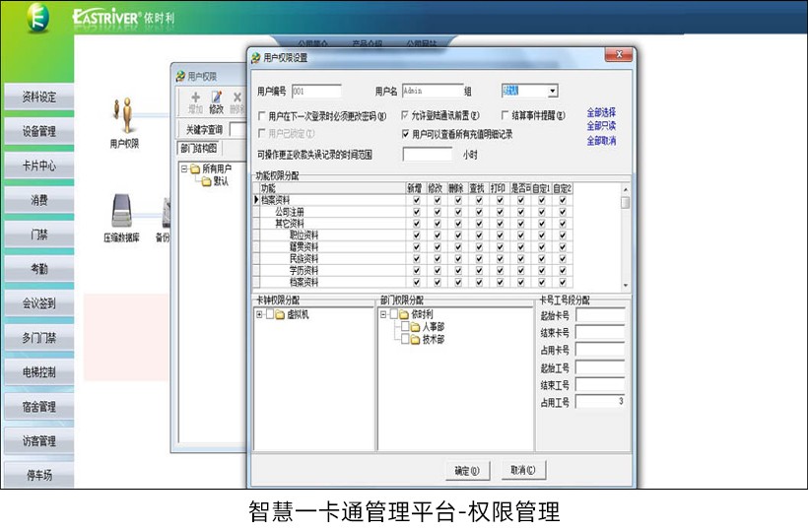Collapse the 依时利 department tree node
The width and height of the screenshot is (808, 532).
[382, 315]
